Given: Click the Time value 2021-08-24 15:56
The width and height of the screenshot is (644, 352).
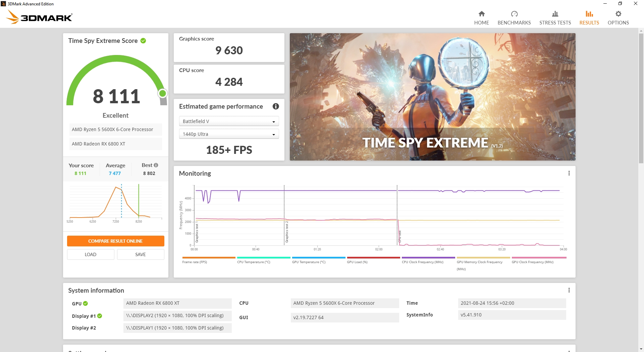Looking at the screenshot, I should coord(512,303).
